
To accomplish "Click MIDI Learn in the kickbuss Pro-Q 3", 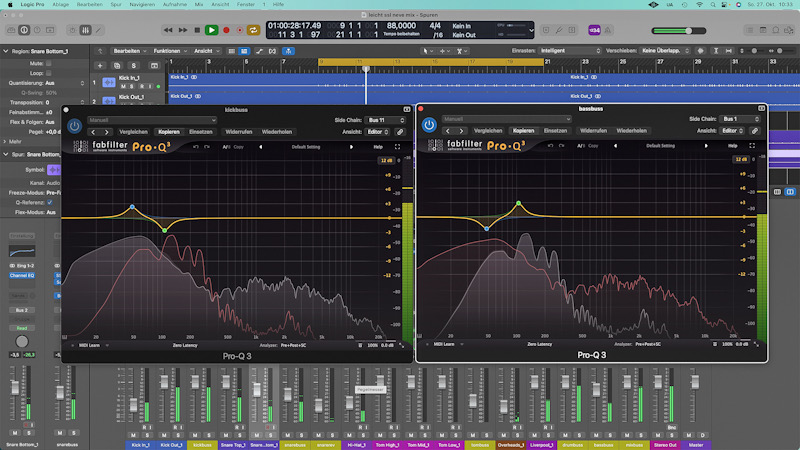I will coord(89,345).
